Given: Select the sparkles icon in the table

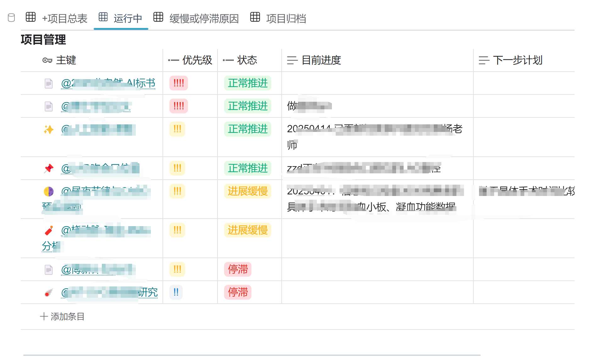Looking at the screenshot, I should (x=48, y=129).
